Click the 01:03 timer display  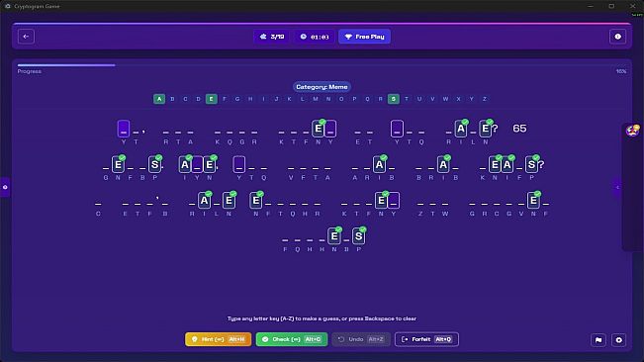click(x=315, y=37)
